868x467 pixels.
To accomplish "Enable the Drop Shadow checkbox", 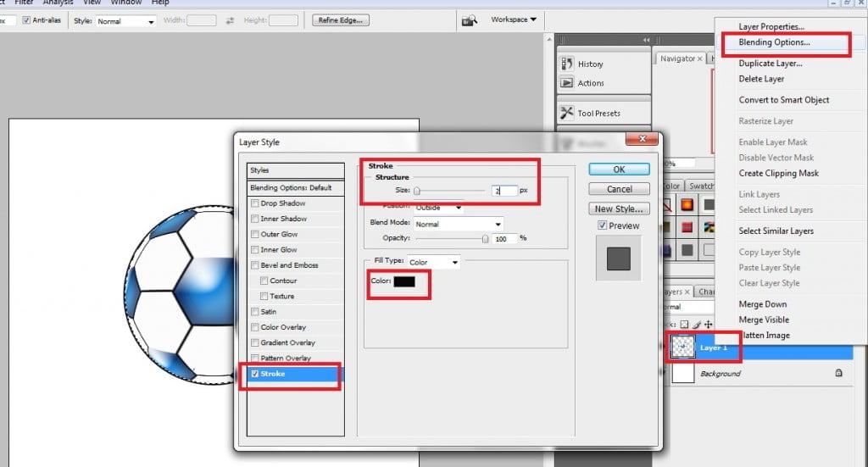I will (255, 203).
